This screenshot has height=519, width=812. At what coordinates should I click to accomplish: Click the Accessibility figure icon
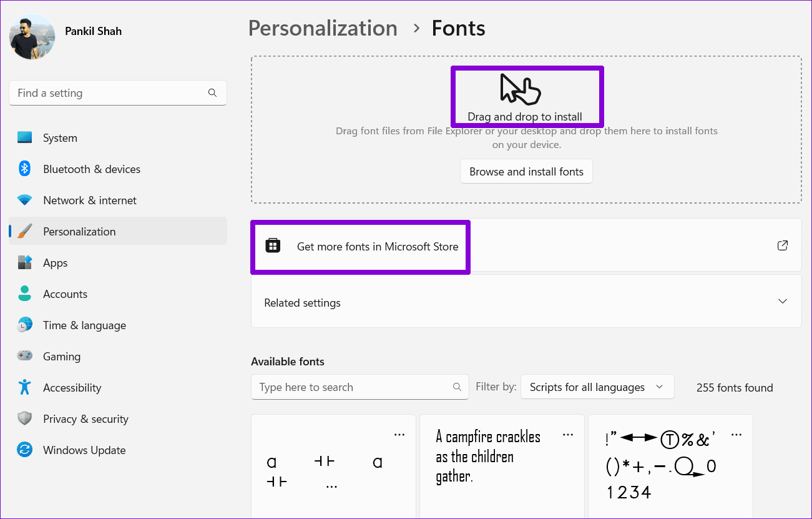click(24, 388)
